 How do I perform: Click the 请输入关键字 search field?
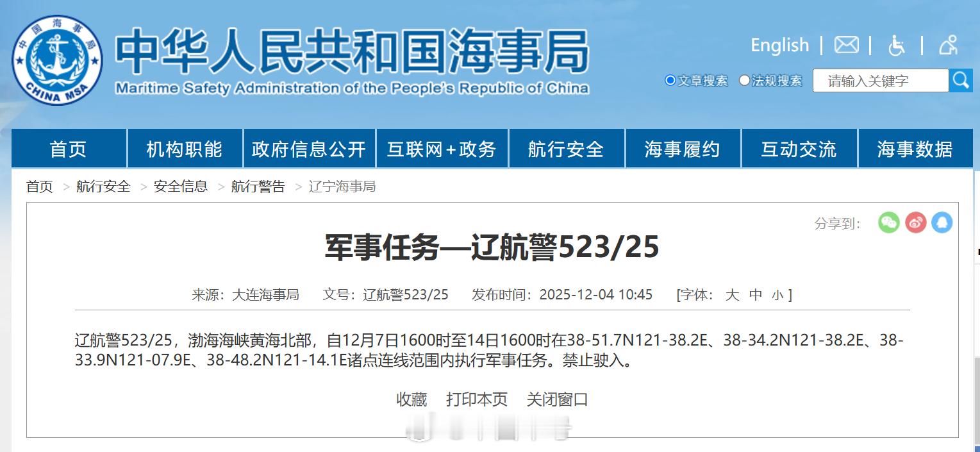pos(881,81)
